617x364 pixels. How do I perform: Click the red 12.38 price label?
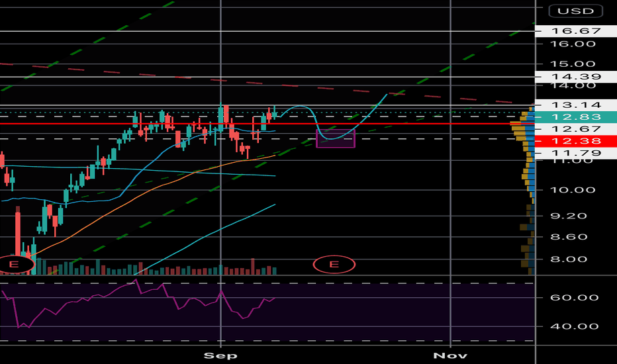click(576, 141)
